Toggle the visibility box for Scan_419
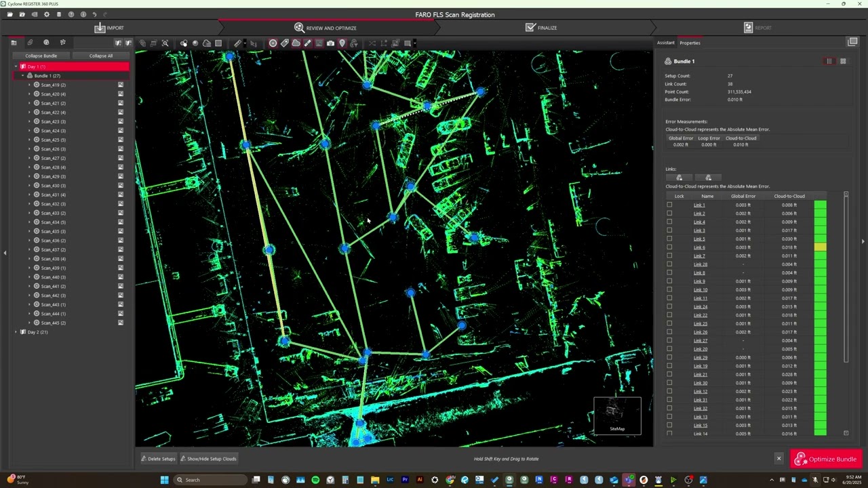 click(x=121, y=85)
